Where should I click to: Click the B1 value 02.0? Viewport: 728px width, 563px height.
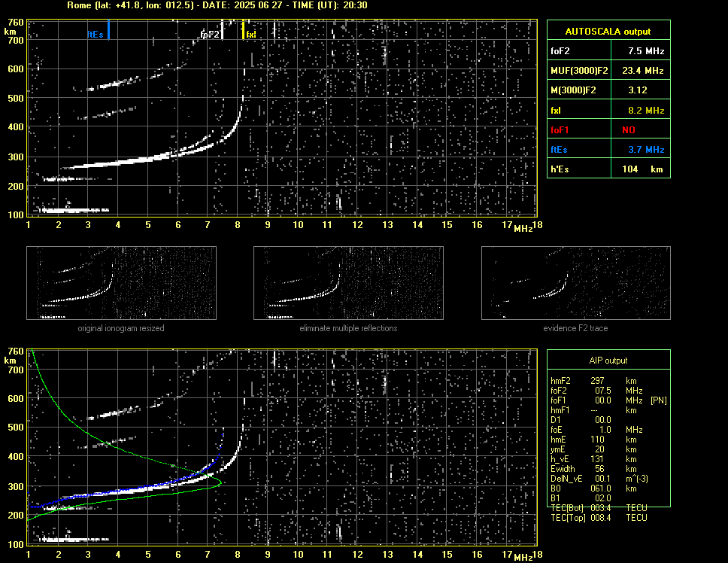tap(603, 498)
